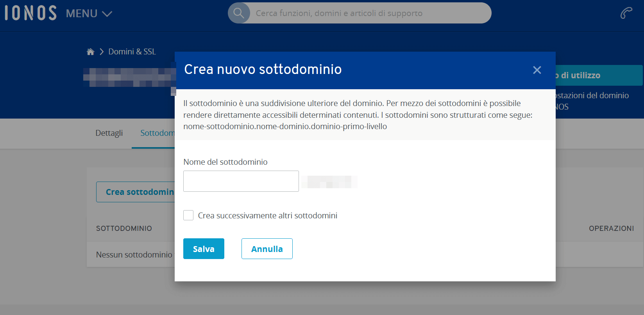Click the teal 'di utilizzo' button

(599, 75)
